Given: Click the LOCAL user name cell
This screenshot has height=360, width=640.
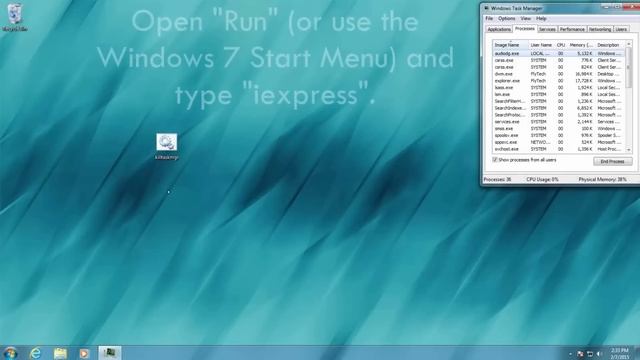Looking at the screenshot, I should point(540,53).
